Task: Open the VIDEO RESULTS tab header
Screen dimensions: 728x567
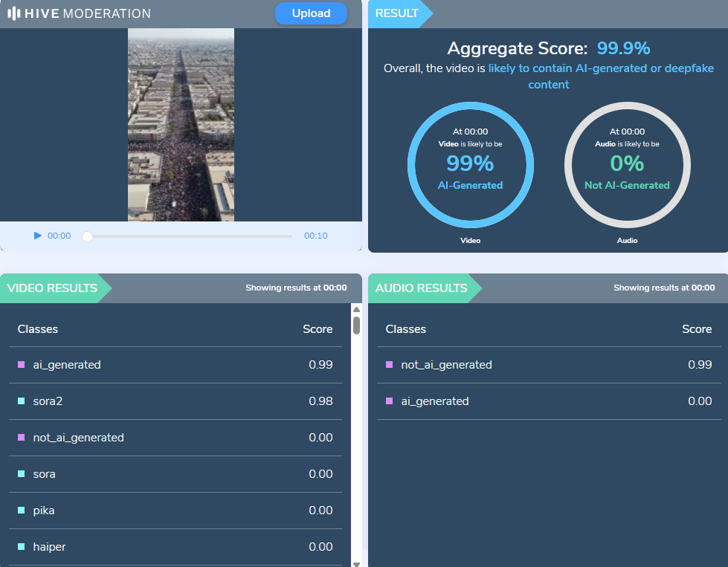Action: point(53,288)
